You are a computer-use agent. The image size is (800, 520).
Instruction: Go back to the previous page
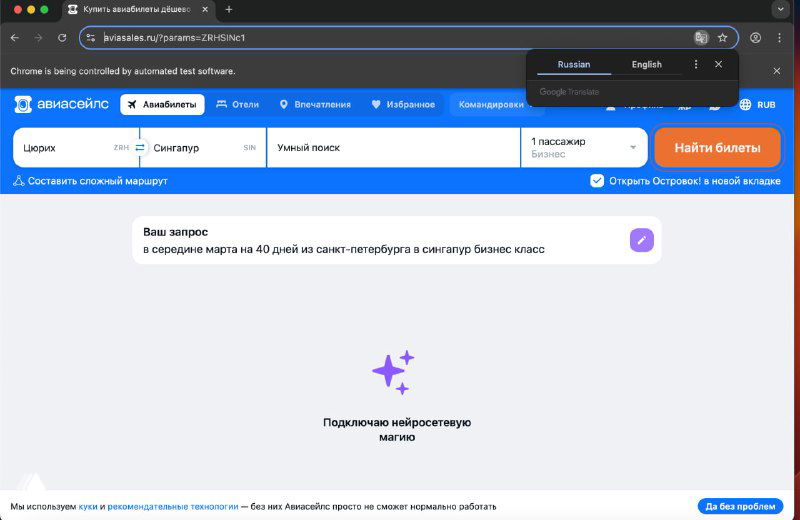(15, 38)
